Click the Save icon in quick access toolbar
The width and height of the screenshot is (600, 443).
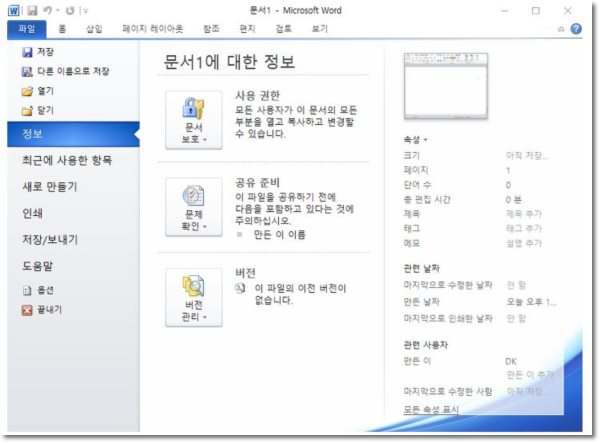pyautogui.click(x=32, y=10)
